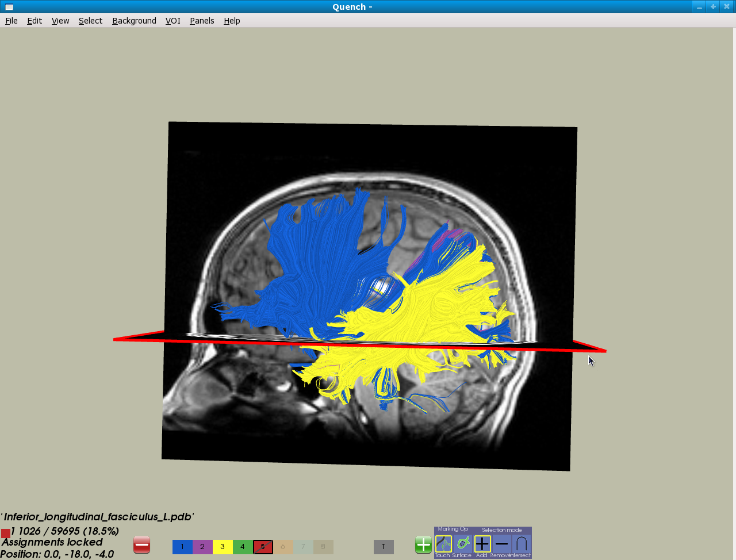Image resolution: width=736 pixels, height=560 pixels.
Task: Select yellow fiber group 3
Action: [x=223, y=547]
